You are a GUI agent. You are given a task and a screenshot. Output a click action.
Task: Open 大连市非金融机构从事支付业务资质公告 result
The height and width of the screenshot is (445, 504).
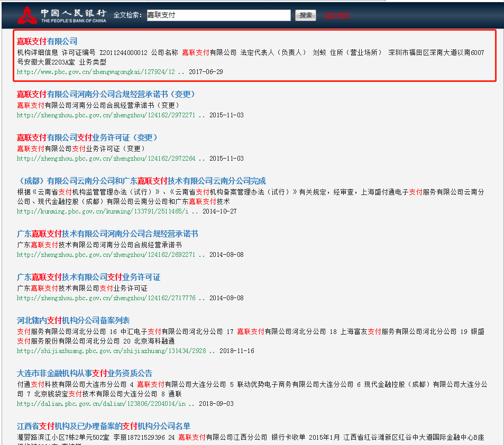85,373
